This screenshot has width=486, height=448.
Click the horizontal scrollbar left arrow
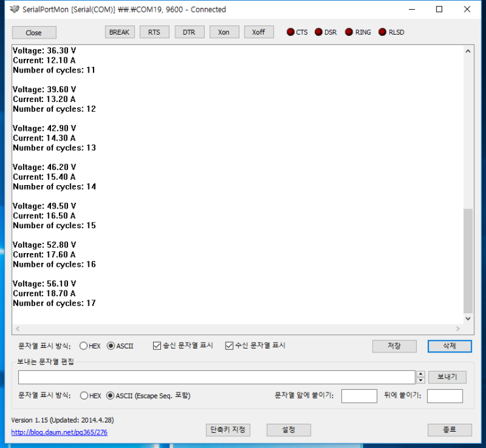click(x=18, y=329)
